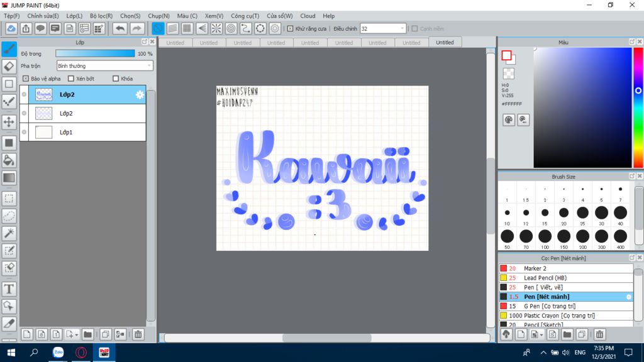Open the add layer dropdown arrow
Image resolution: width=644 pixels, height=362 pixels.
coord(76,335)
